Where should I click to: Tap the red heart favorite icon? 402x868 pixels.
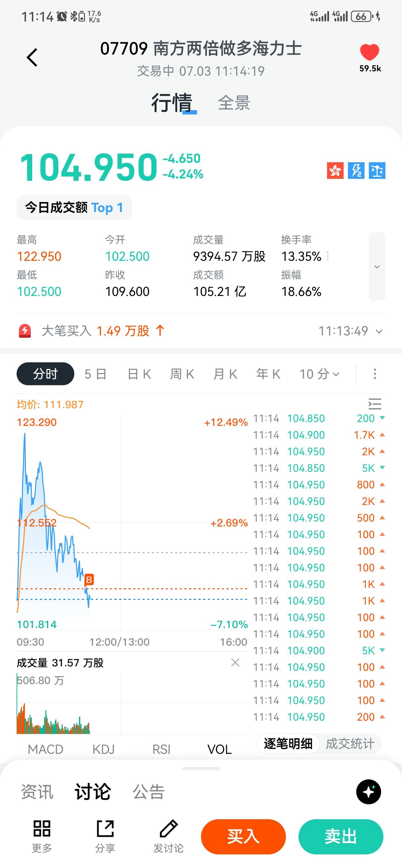[369, 52]
